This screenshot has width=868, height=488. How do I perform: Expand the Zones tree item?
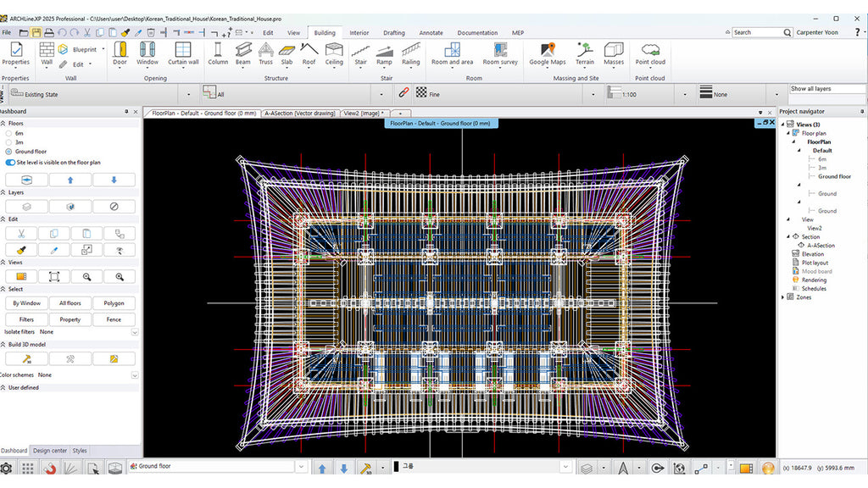coord(783,297)
